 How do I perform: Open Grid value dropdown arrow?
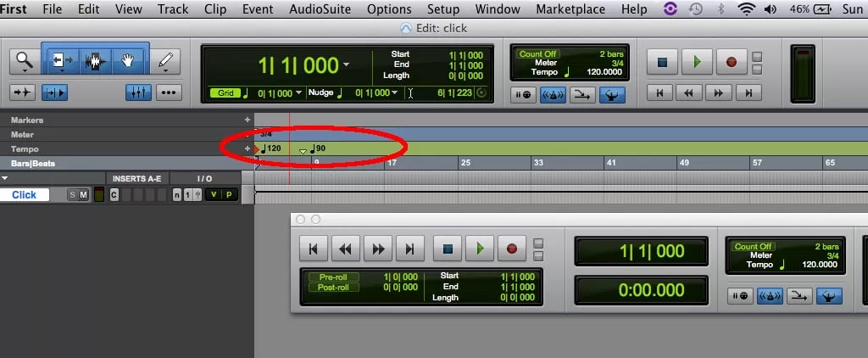pos(299,92)
